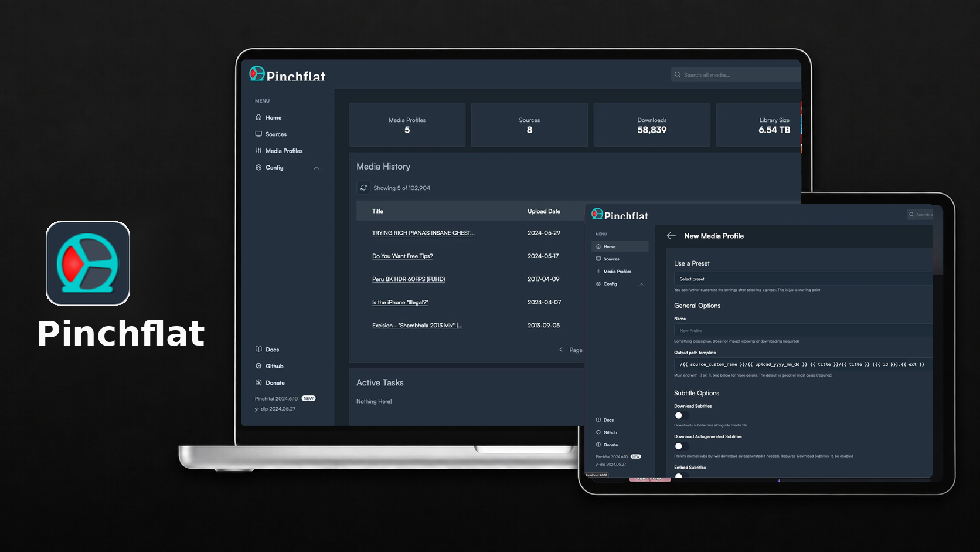The image size is (980, 552).
Task: Click the Title column header
Action: point(377,211)
